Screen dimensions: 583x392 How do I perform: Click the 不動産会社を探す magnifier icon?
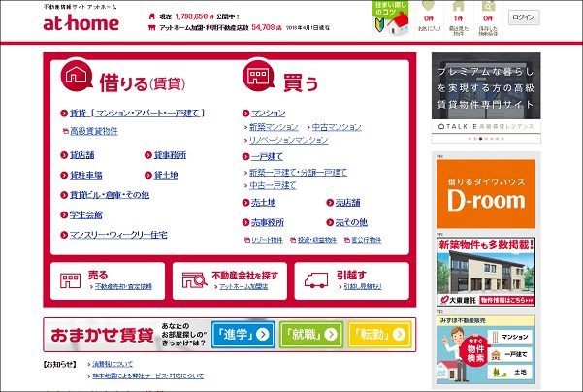(x=194, y=280)
